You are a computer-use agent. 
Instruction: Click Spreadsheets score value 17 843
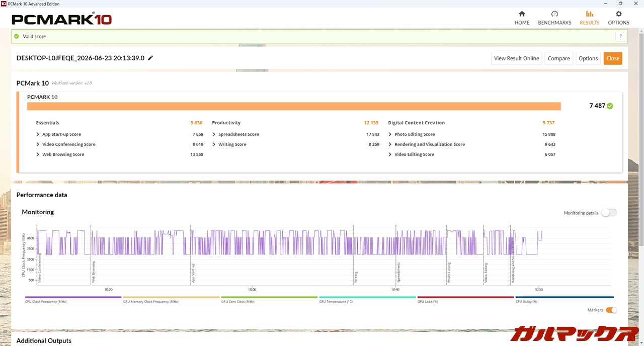pos(373,134)
